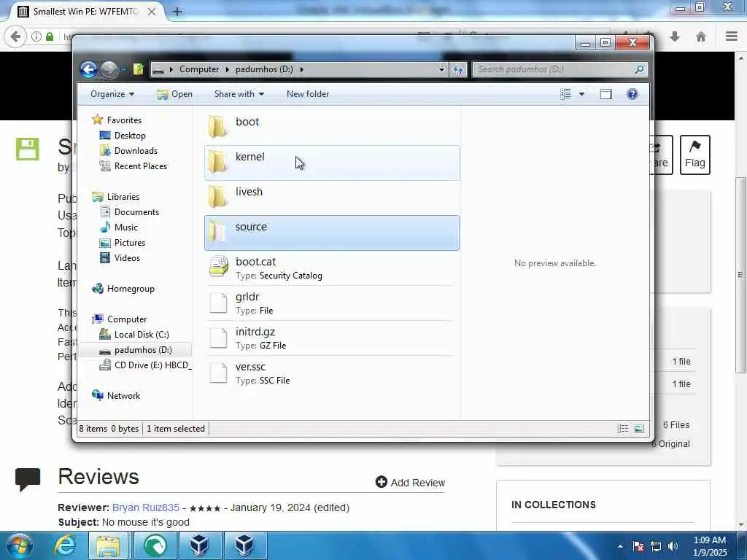Select padumhos (D:) drive in sidebar
The image size is (747, 560).
(136, 350)
